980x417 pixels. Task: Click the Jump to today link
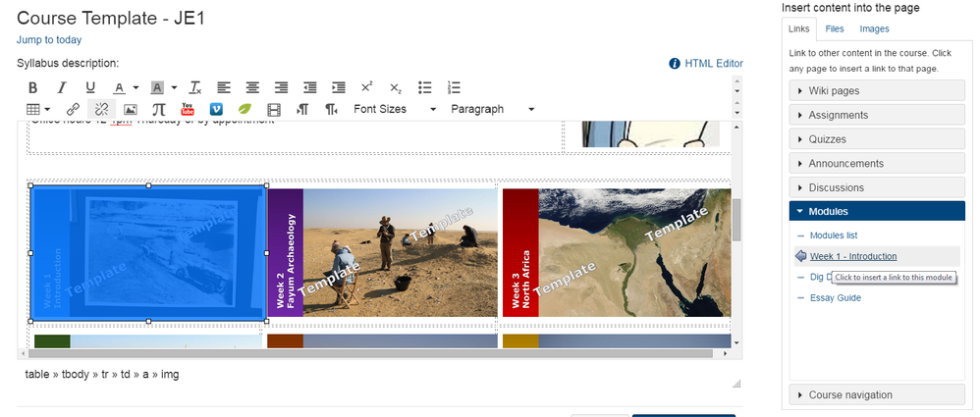49,40
